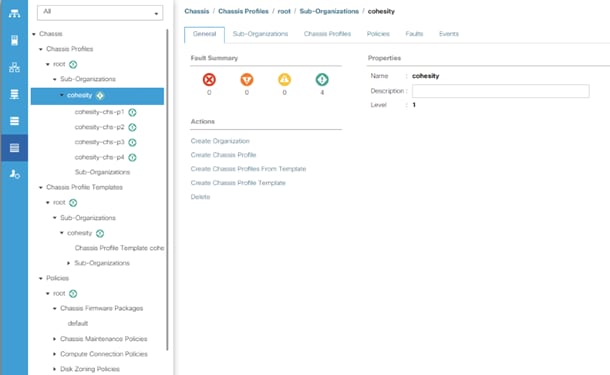Click status icon beside cohesity under Chassis Profile Templates

100,233
